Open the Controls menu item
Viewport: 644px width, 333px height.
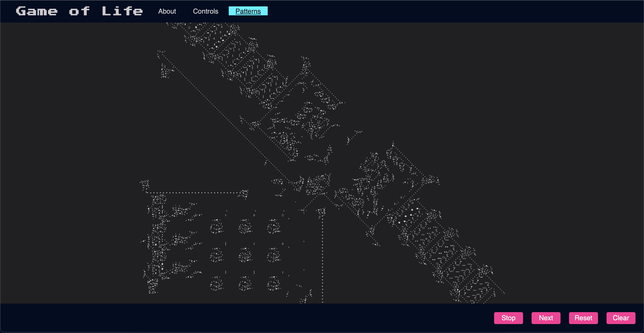pos(206,11)
